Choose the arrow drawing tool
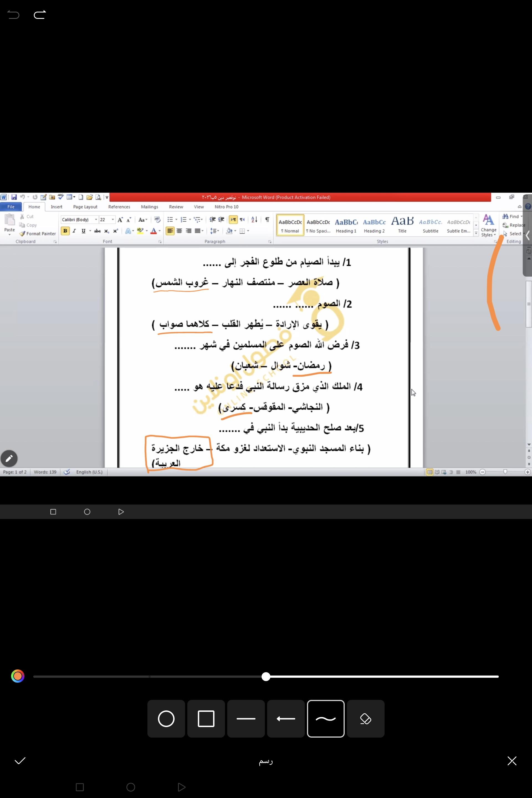Viewport: 532px width, 798px height. 286,718
